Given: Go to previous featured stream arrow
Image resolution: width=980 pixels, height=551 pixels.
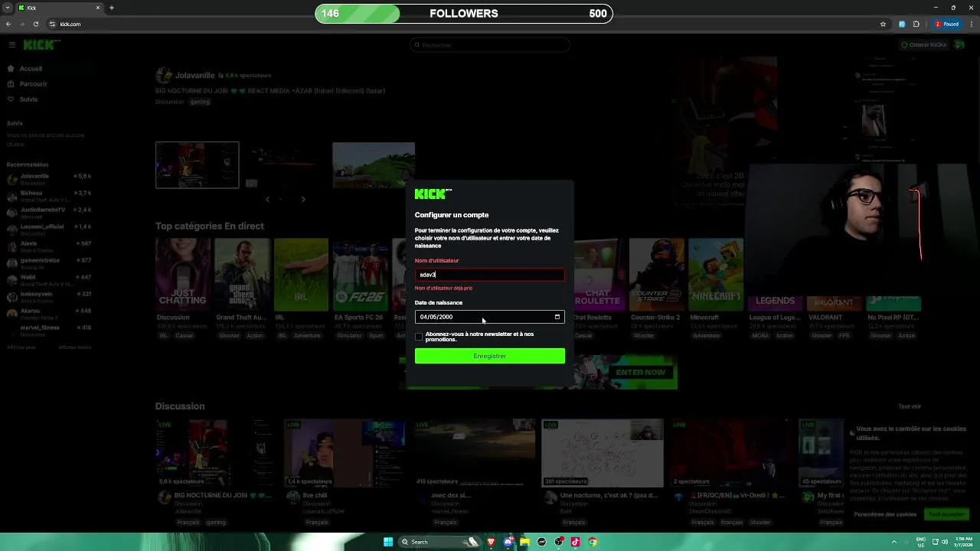Looking at the screenshot, I should point(267,199).
